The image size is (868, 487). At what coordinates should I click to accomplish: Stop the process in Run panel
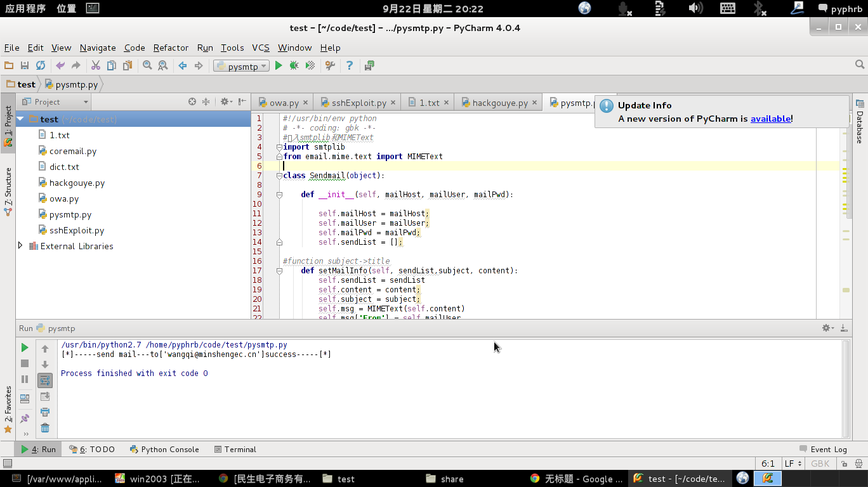(25, 363)
